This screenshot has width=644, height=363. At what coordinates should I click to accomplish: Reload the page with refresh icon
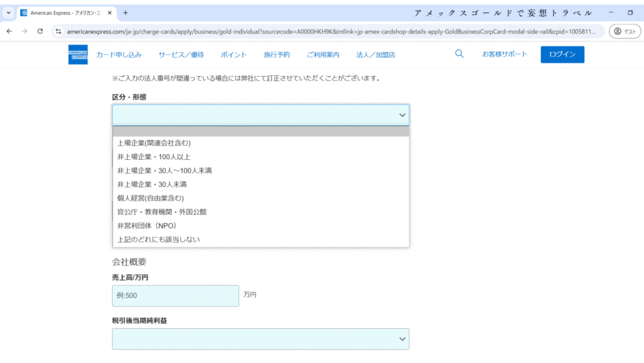coord(40,31)
